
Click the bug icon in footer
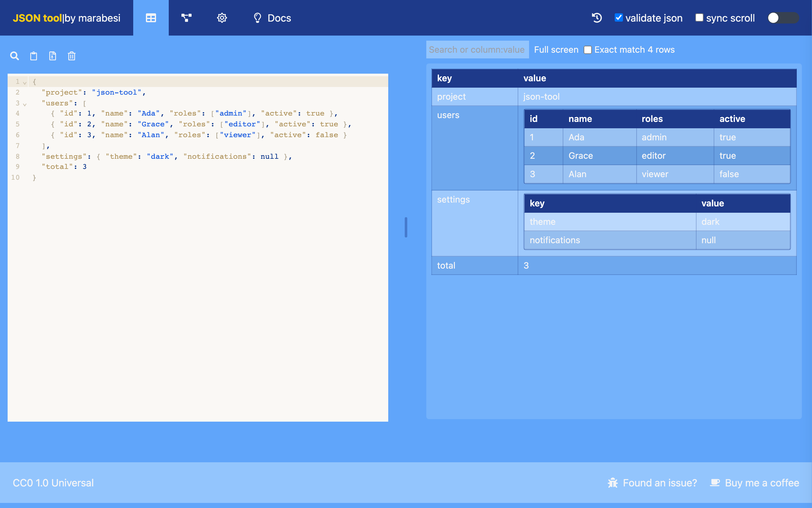click(613, 483)
